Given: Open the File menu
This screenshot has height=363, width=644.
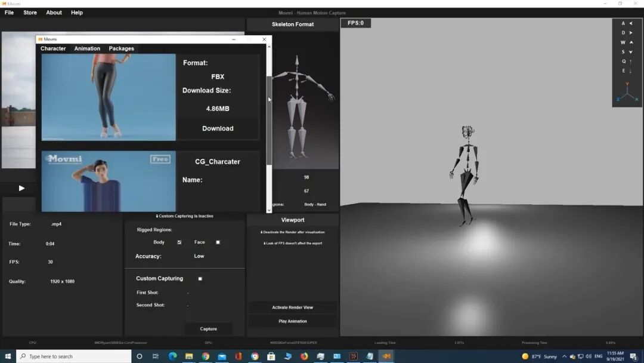Looking at the screenshot, I should [x=9, y=13].
